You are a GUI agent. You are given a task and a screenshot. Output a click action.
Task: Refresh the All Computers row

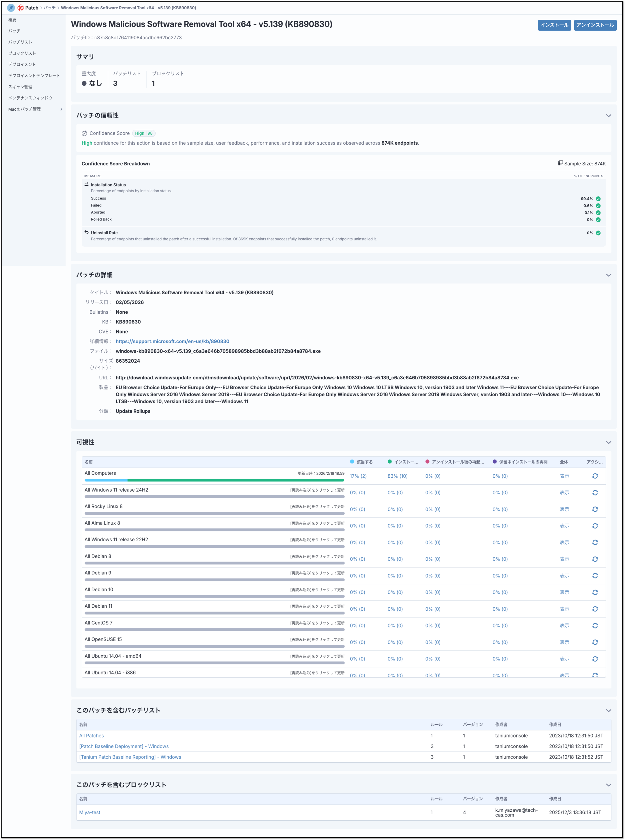coord(595,476)
